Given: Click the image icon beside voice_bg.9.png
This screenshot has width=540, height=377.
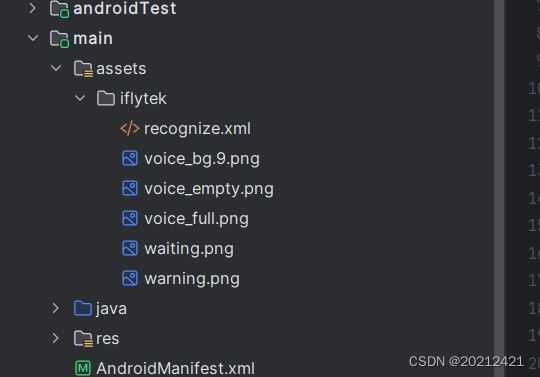Looking at the screenshot, I should pos(130,159).
